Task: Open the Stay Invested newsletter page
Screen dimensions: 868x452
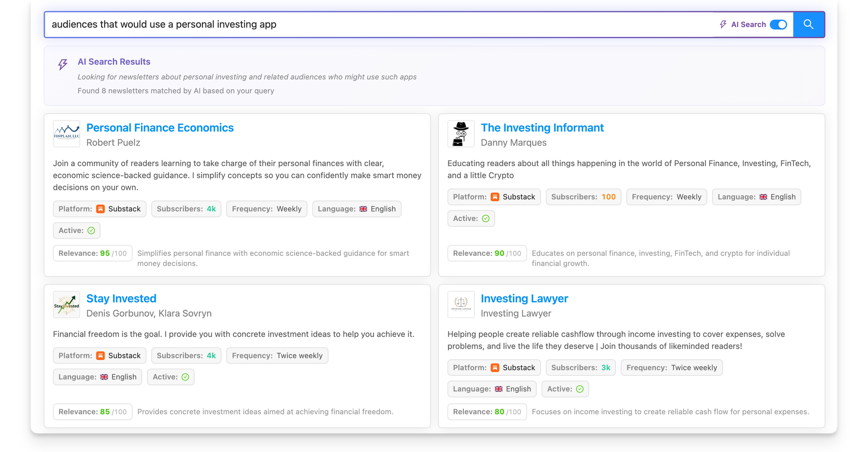Action: pos(122,298)
